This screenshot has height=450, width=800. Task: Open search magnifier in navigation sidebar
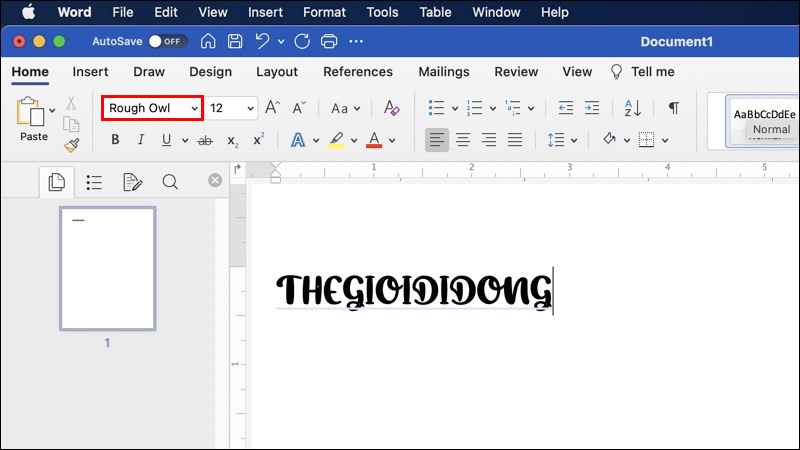170,182
